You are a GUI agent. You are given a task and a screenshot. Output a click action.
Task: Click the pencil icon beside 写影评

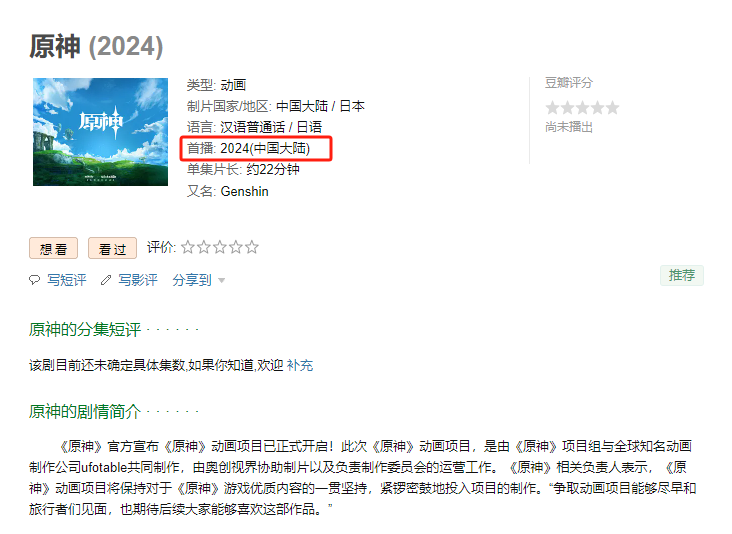click(x=106, y=280)
